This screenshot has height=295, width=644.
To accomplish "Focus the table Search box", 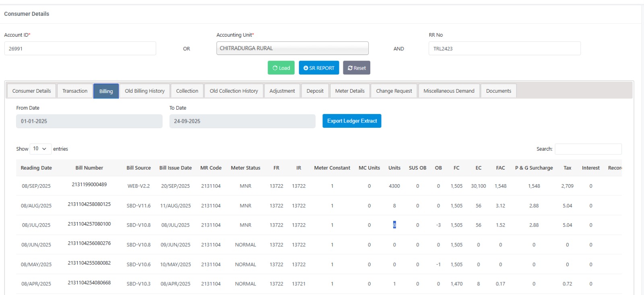I will click(588, 149).
